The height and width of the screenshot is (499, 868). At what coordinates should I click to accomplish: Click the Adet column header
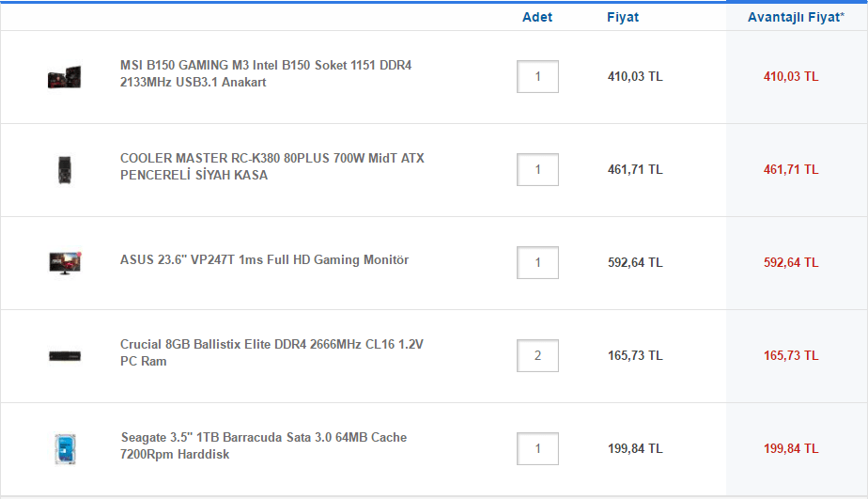pos(537,17)
